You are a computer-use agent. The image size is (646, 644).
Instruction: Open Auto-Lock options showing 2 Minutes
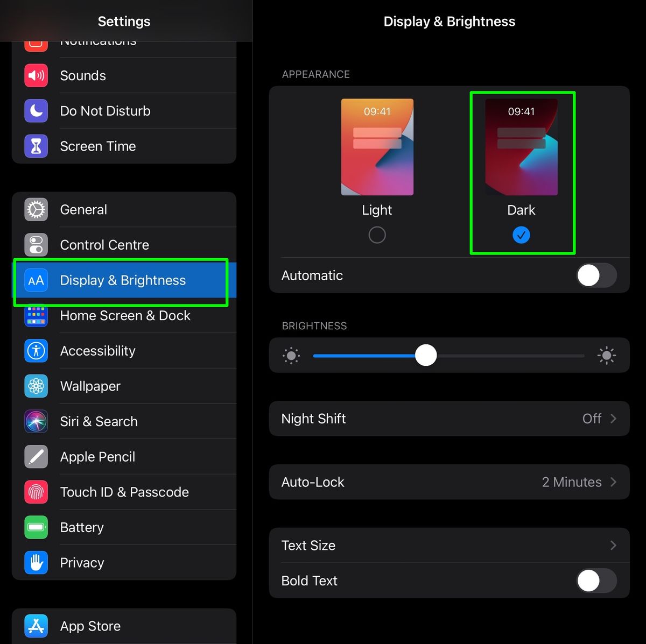pyautogui.click(x=450, y=482)
